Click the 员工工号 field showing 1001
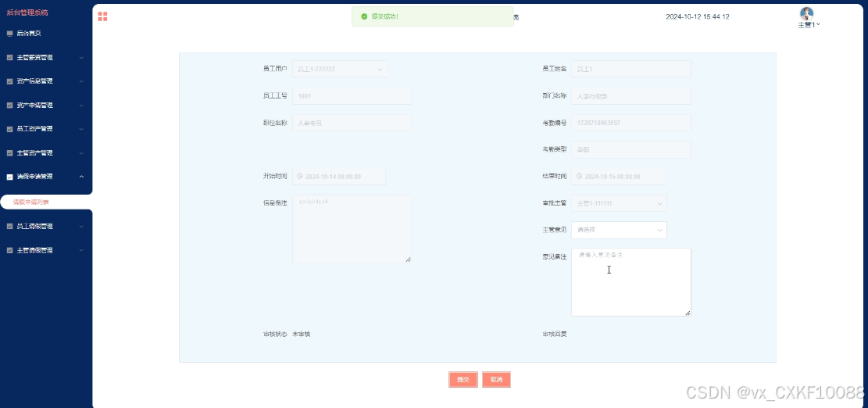The height and width of the screenshot is (408, 868). [352, 96]
